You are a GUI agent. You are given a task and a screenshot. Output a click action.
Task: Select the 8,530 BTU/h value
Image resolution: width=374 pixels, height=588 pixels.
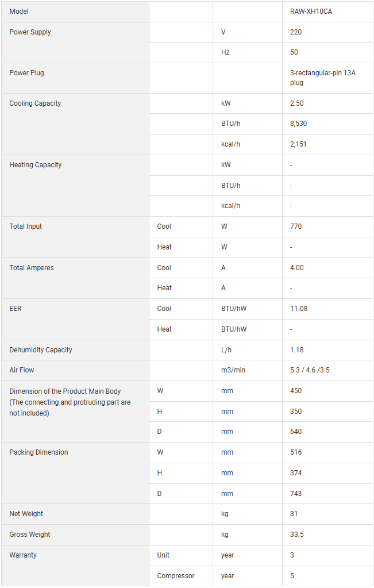click(x=299, y=124)
